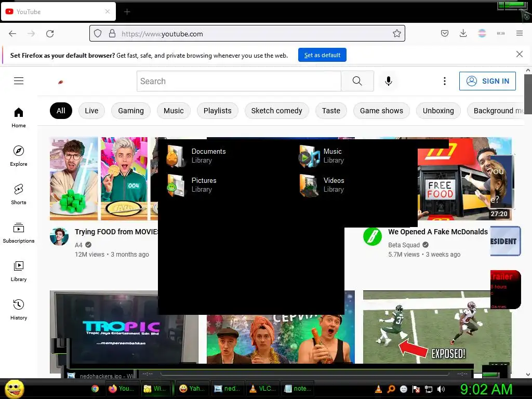
Task: Click the Set as default button
Action: tap(322, 55)
